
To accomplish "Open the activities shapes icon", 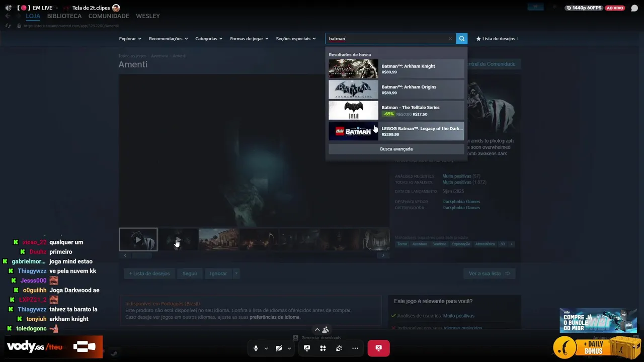I will (323, 348).
